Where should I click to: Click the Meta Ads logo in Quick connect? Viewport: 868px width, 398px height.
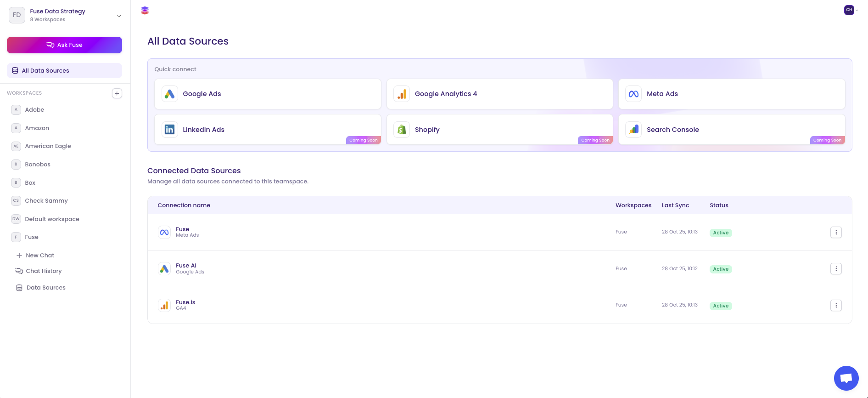[x=633, y=94]
